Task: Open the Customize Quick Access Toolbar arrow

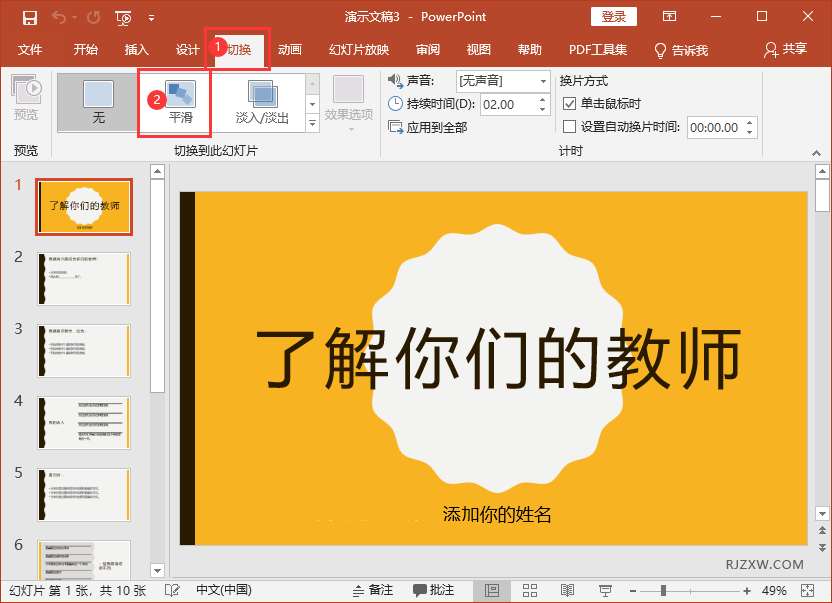Action: (152, 18)
